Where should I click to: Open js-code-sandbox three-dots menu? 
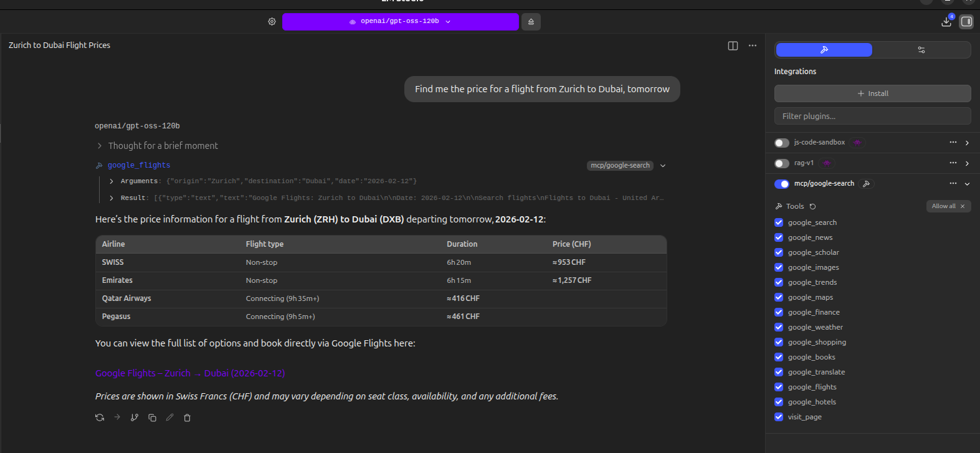pos(953,143)
